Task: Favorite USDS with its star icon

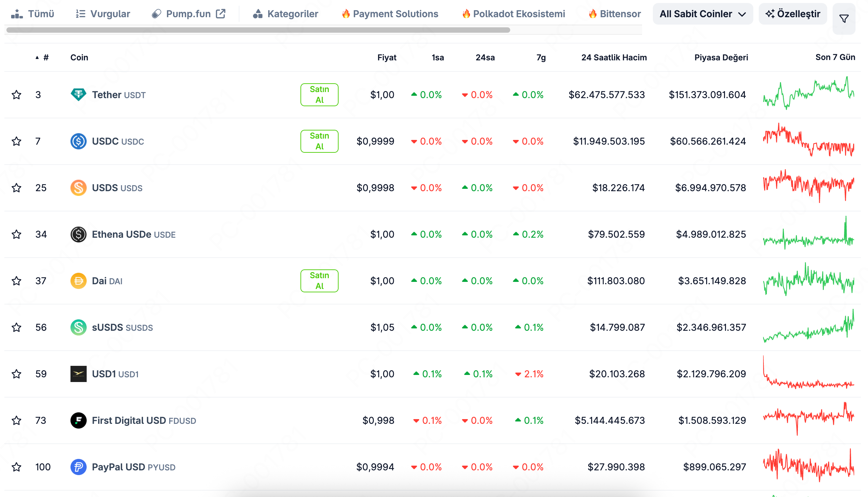Action: (x=17, y=188)
